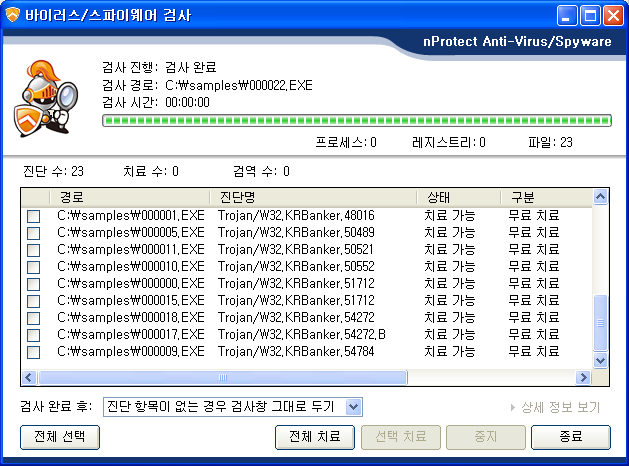This screenshot has width=629, height=466.
Task: Click the 전체 선택 button
Action: [x=60, y=437]
